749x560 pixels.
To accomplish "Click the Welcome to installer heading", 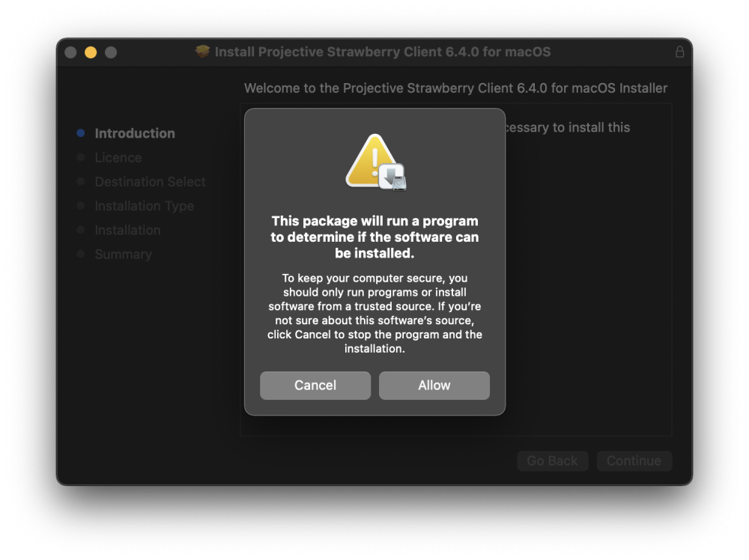I will (x=455, y=88).
